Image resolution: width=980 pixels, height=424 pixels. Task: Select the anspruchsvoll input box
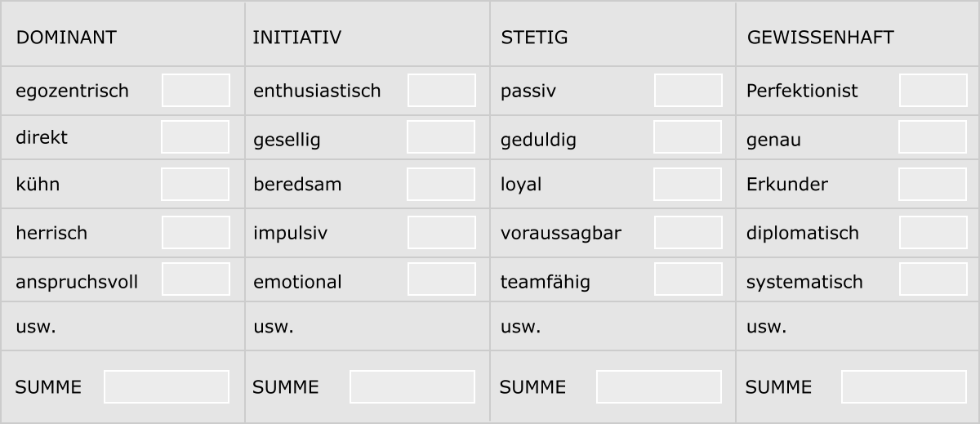[196, 279]
